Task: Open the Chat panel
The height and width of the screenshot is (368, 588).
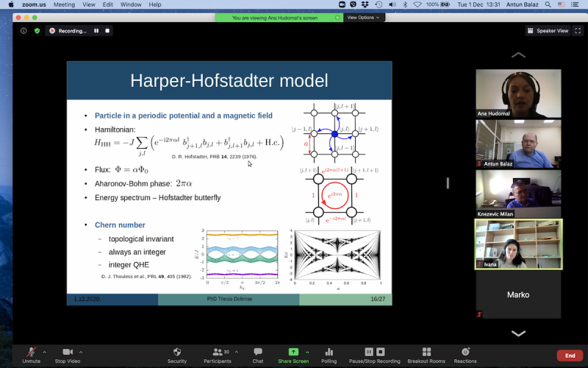Action: click(258, 355)
